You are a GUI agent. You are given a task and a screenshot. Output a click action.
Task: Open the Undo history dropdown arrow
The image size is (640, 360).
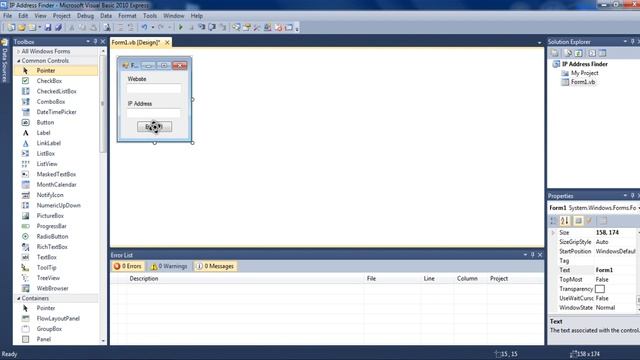pos(153,28)
